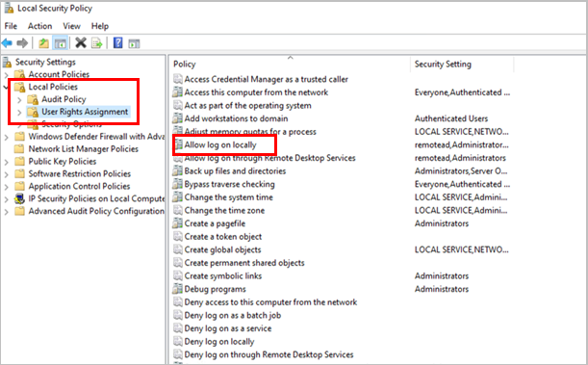Collapse the Local Policies node

6,87
